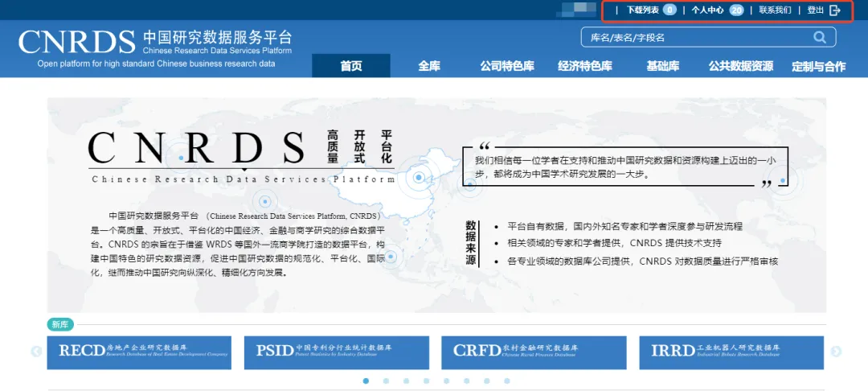Click the 数据来源 heading in banner
The image size is (868, 391).
click(470, 243)
